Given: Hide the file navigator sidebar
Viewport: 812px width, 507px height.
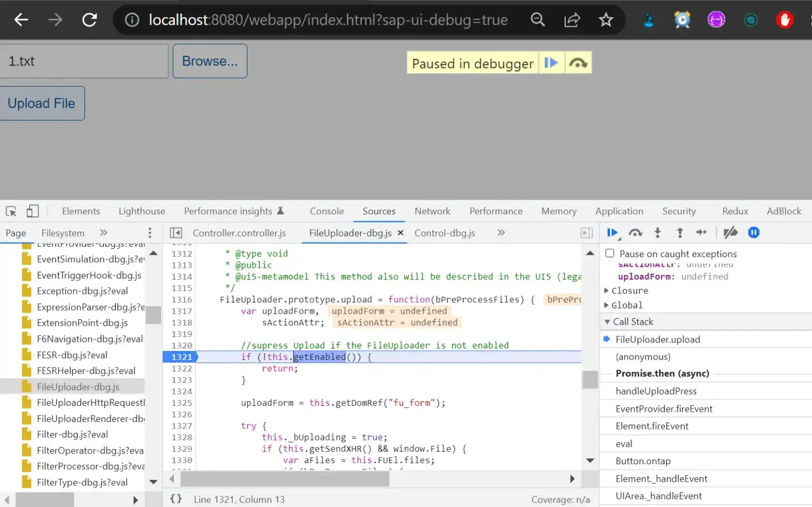Looking at the screenshot, I should click(176, 233).
